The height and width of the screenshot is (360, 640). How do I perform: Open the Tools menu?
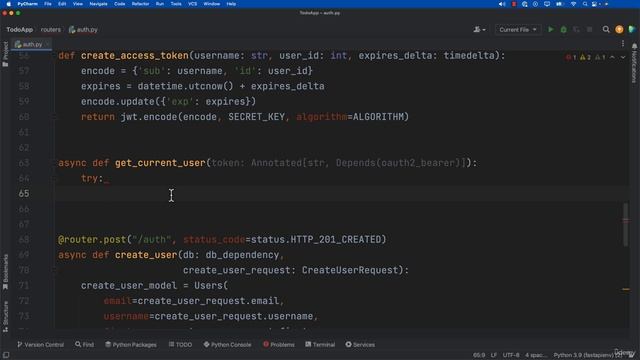pyautogui.click(x=176, y=4)
